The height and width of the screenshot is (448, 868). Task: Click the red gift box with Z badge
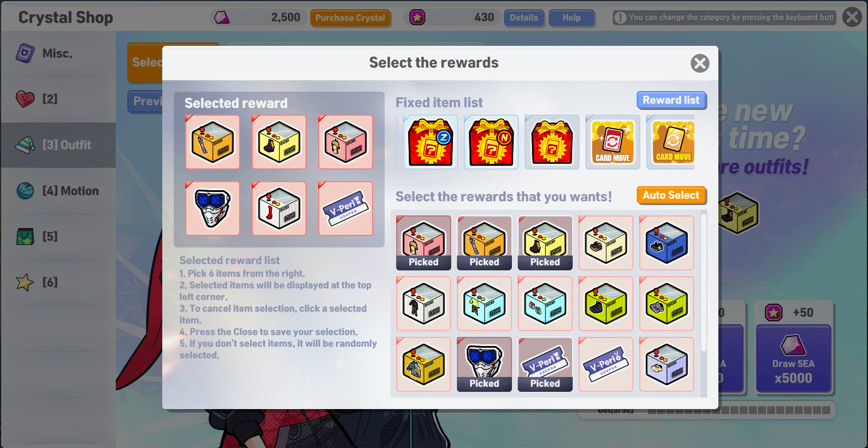pyautogui.click(x=431, y=142)
